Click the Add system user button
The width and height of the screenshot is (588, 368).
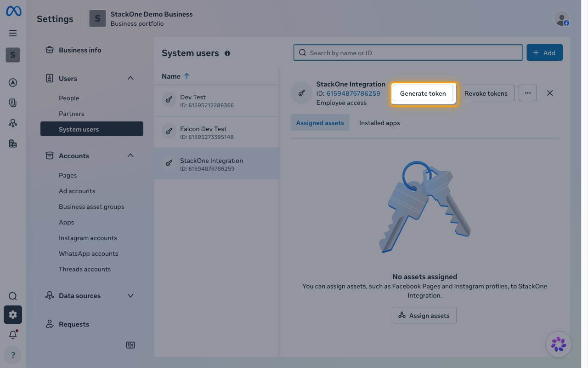click(544, 52)
